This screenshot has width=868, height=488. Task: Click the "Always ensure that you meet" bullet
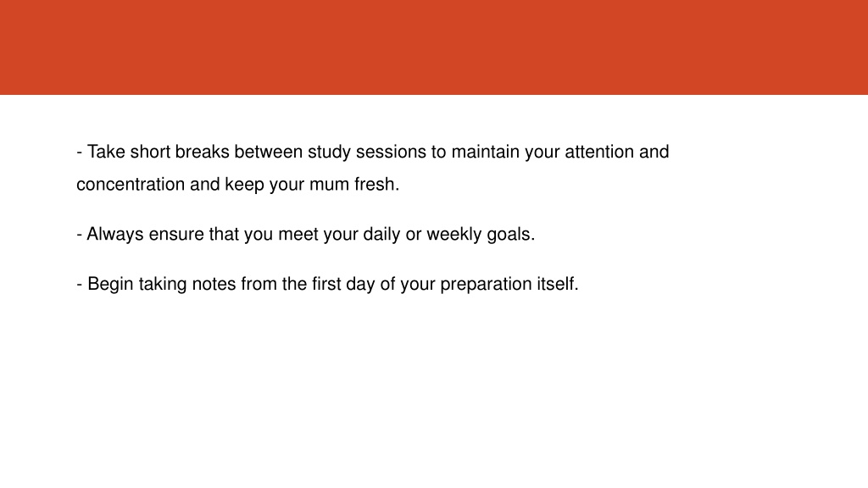click(x=305, y=234)
